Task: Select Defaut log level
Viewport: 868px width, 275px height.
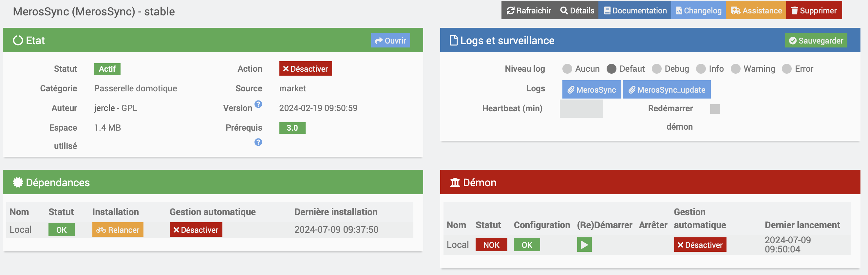Action: 612,69
